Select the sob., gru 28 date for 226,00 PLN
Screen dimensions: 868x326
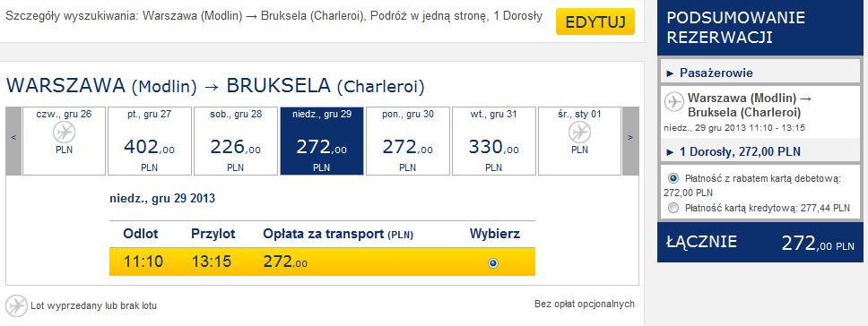click(235, 141)
